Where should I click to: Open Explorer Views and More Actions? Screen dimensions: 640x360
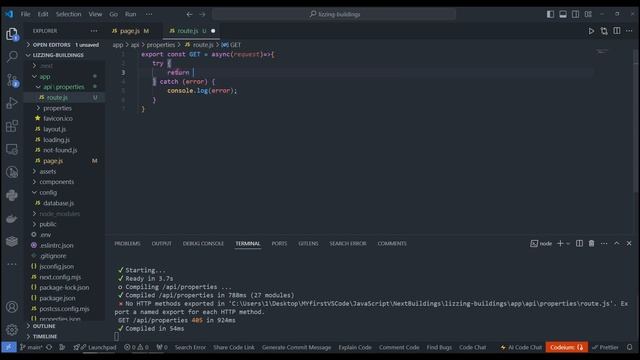pyautogui.click(x=94, y=31)
